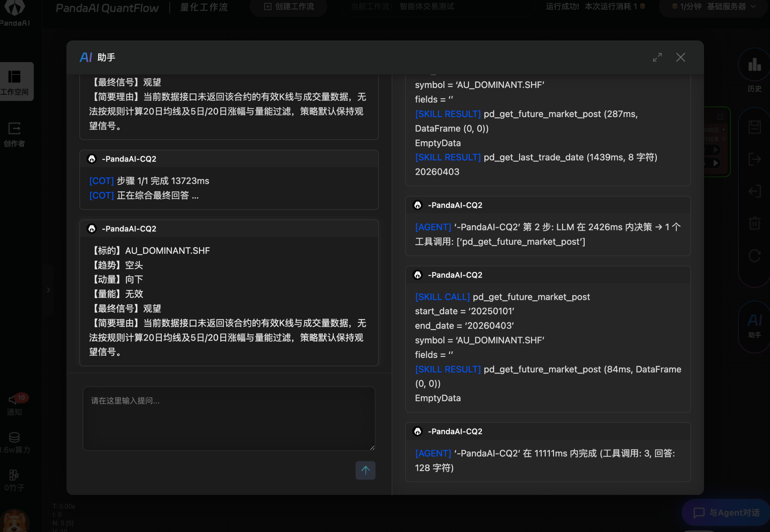Click the send message arrow button
This screenshot has height=532, width=770.
coord(365,470)
